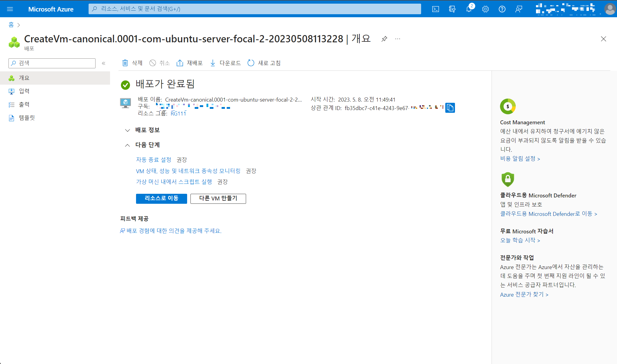Open the 입력 menu item
The image size is (617, 364).
24,91
